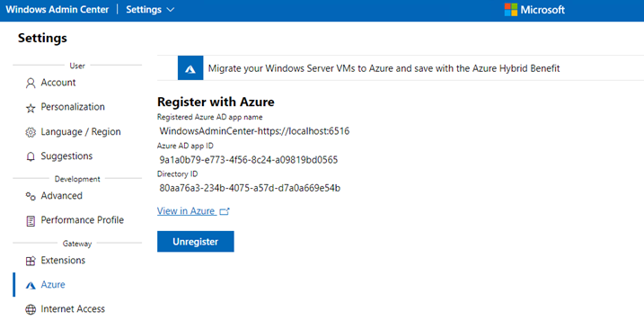Expand the Settings dropdown chevron

(171, 10)
